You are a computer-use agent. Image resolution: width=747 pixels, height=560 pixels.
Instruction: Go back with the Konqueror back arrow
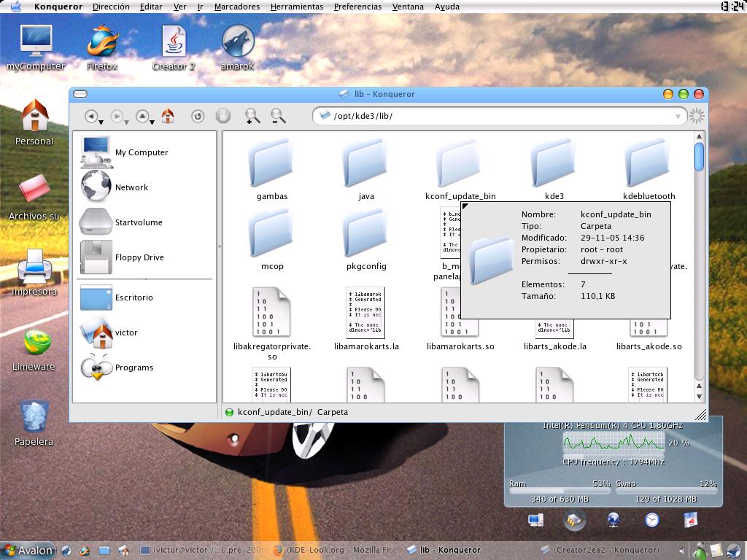(90, 116)
